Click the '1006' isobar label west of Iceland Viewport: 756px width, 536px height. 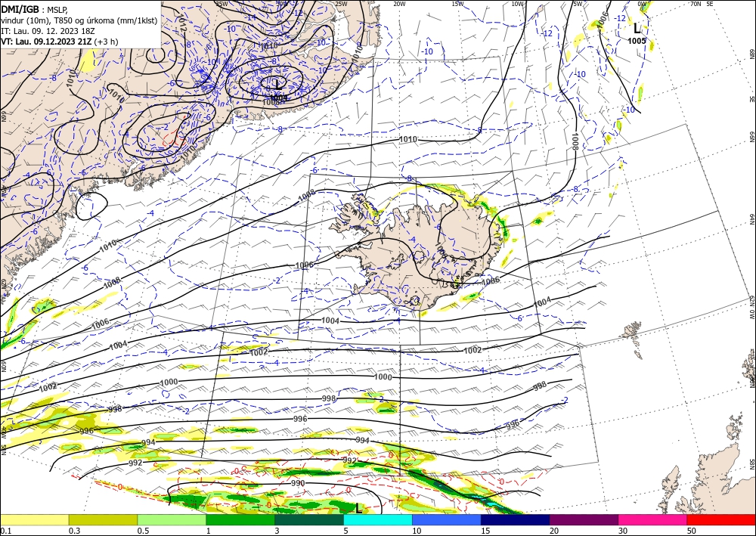click(304, 265)
